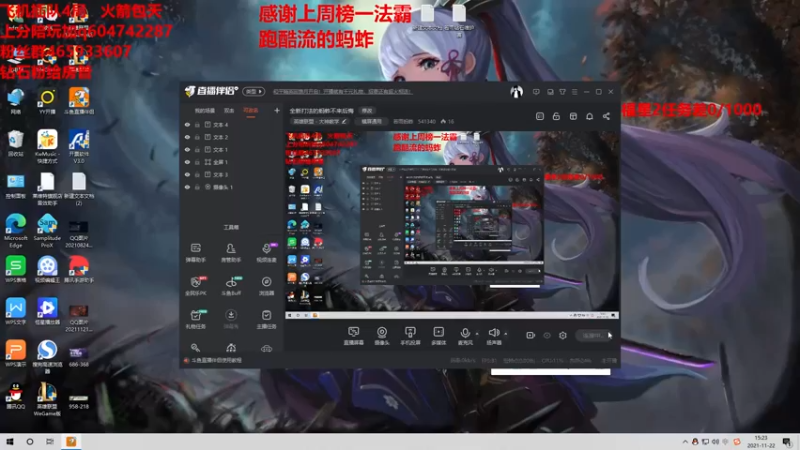
Task: Open 腾讯QQ desktop shortcut
Action: 16,395
